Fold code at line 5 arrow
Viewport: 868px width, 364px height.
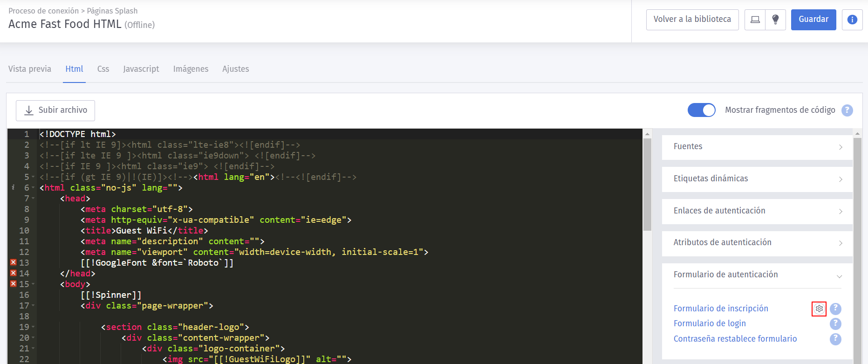point(33,177)
